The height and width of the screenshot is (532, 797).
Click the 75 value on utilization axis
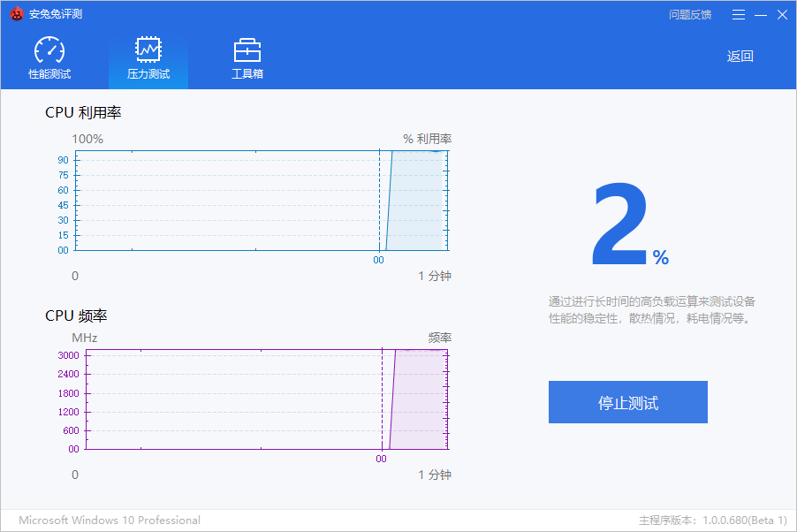coord(63,175)
